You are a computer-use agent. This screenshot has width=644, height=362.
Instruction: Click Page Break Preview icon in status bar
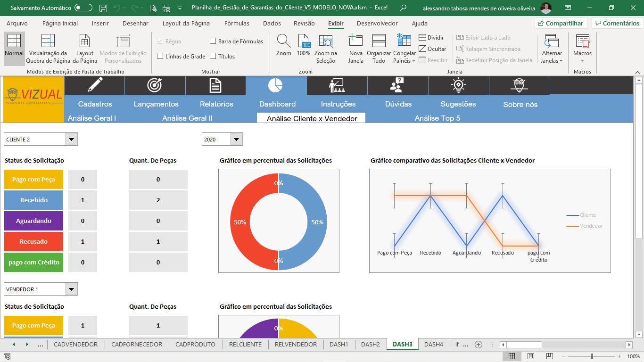549,356
